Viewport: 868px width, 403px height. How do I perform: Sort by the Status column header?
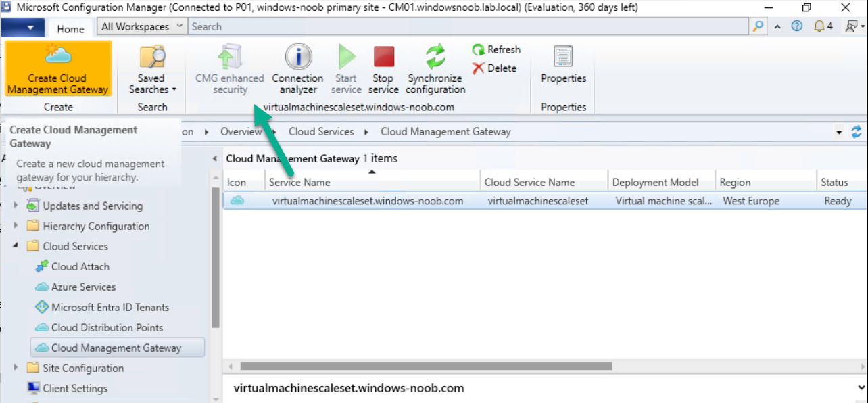pos(842,182)
